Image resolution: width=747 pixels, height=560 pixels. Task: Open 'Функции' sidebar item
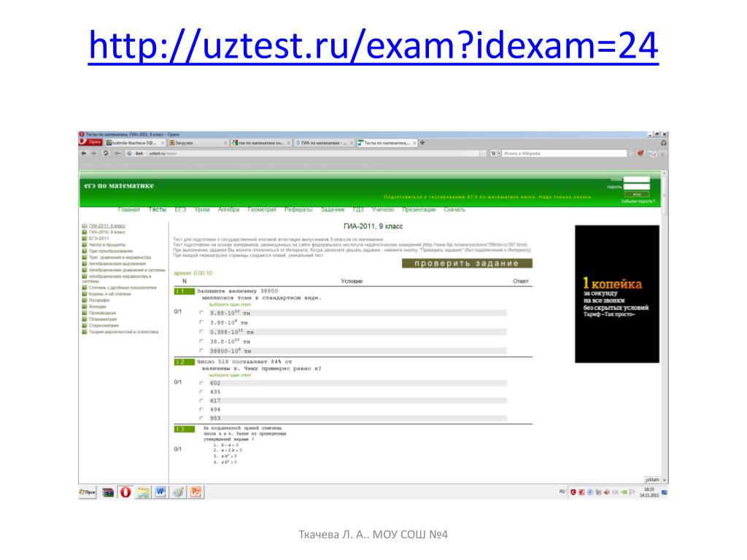97,307
